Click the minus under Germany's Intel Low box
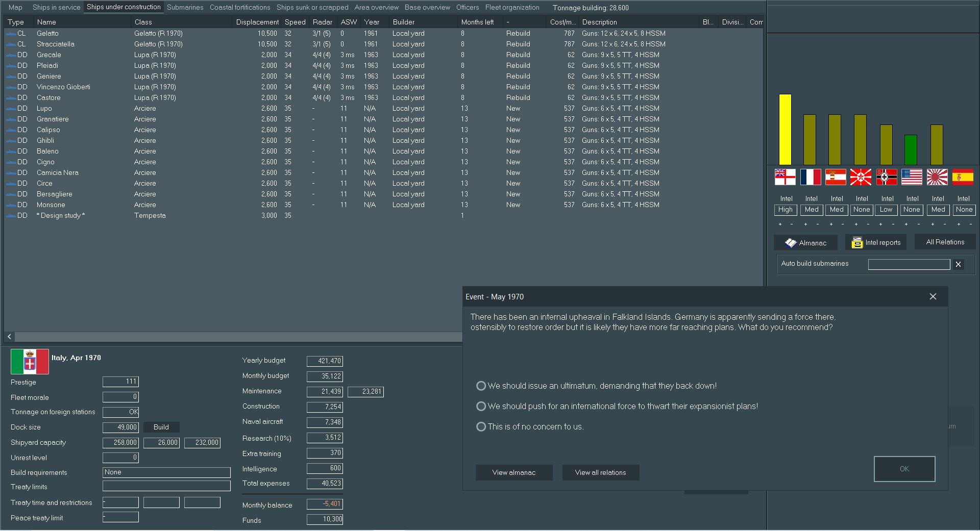Screen dimensions: 980x531 893,224
